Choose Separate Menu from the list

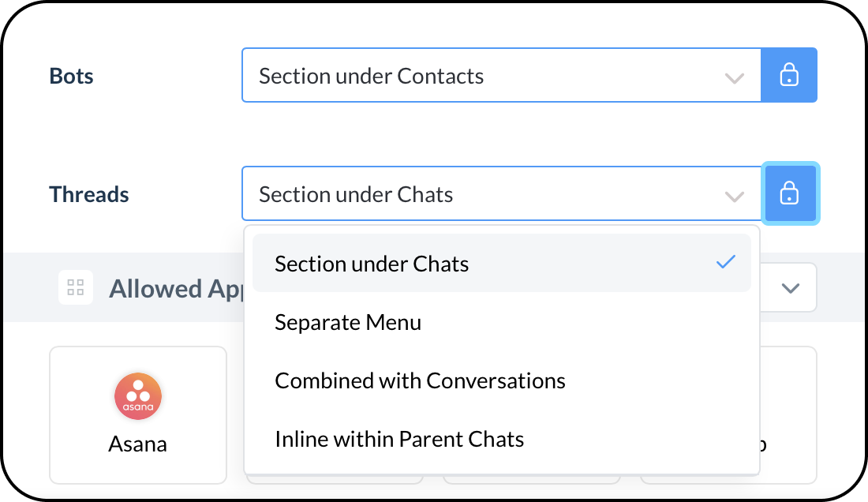point(348,322)
